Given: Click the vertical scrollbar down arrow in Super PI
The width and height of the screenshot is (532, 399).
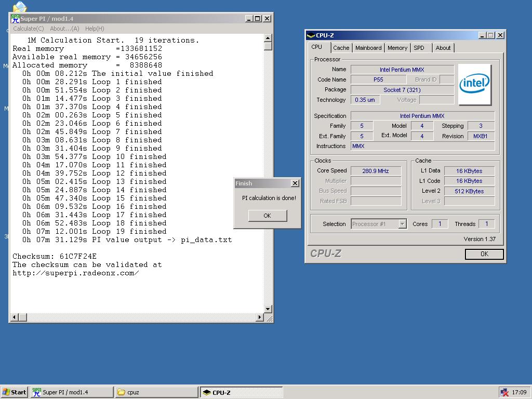Looking at the screenshot, I should (268, 309).
